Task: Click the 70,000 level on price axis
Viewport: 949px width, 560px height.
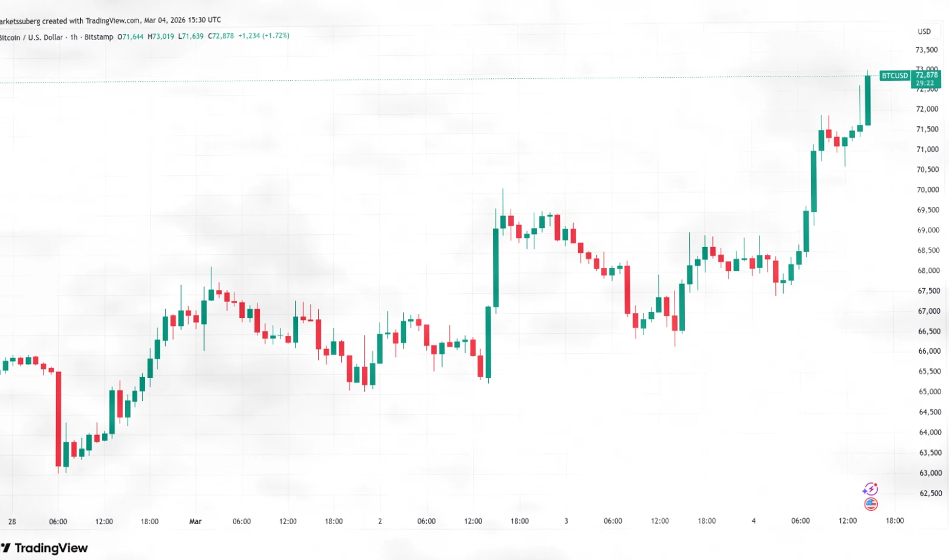Action: click(928, 190)
